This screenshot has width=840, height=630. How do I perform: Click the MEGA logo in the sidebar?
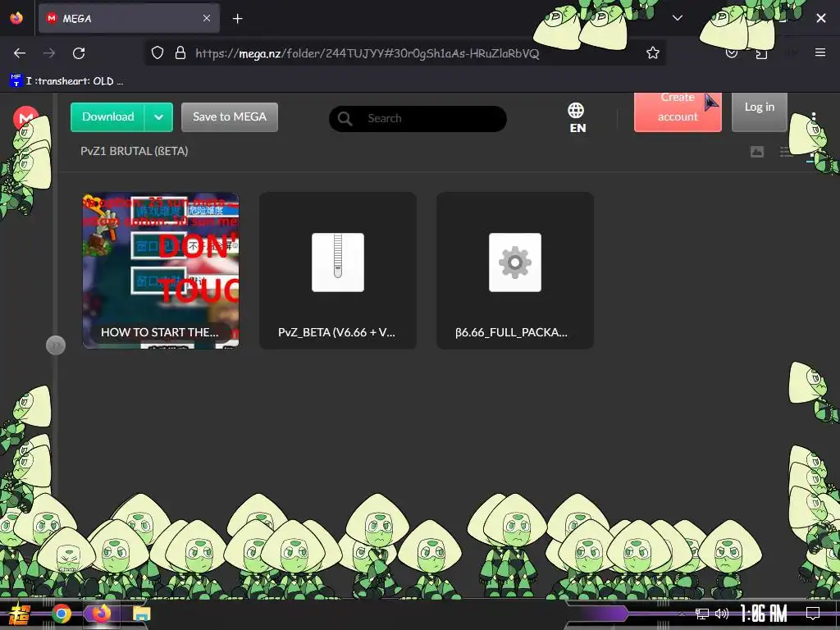[25, 118]
